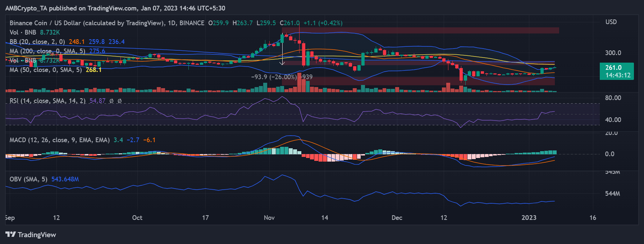
Task: Click the 40.00 RSI axis label
Action: pos(613,120)
